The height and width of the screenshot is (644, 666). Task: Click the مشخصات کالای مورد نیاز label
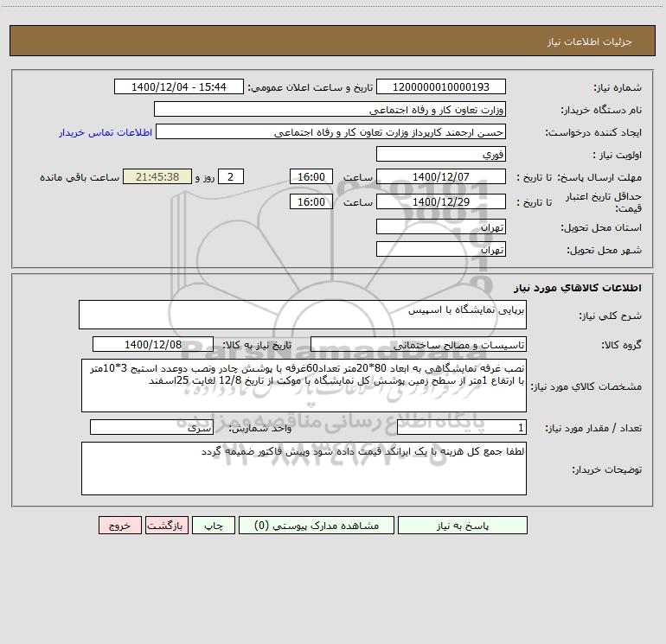(x=586, y=386)
